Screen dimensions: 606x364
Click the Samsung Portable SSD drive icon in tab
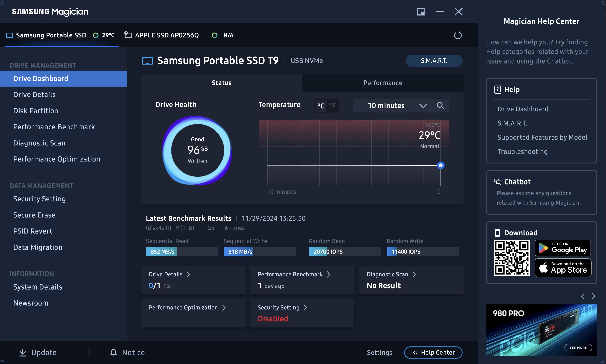[x=9, y=35]
